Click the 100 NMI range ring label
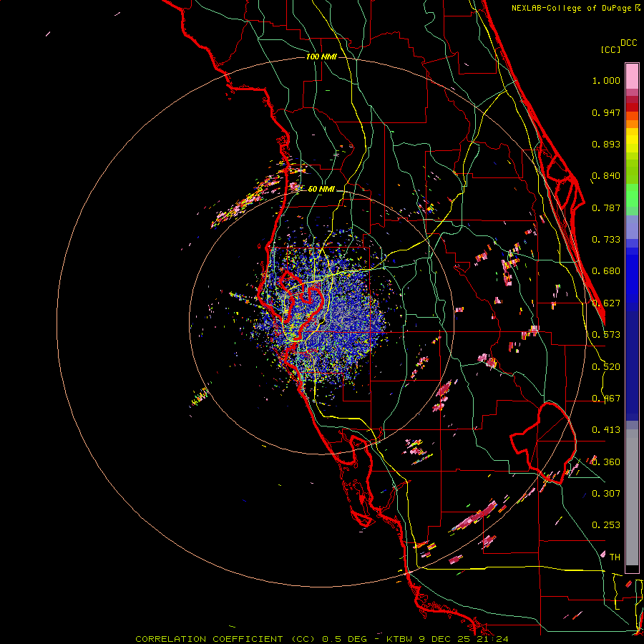The height and width of the screenshot is (644, 644). [x=321, y=57]
